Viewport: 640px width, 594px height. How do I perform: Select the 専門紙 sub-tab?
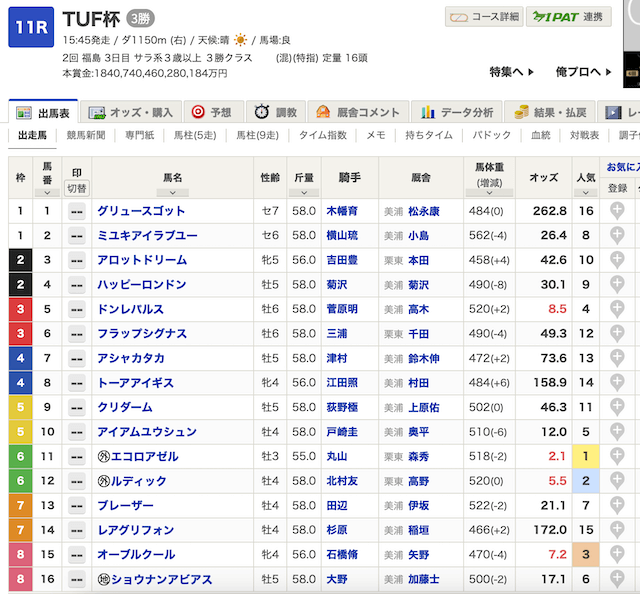140,135
